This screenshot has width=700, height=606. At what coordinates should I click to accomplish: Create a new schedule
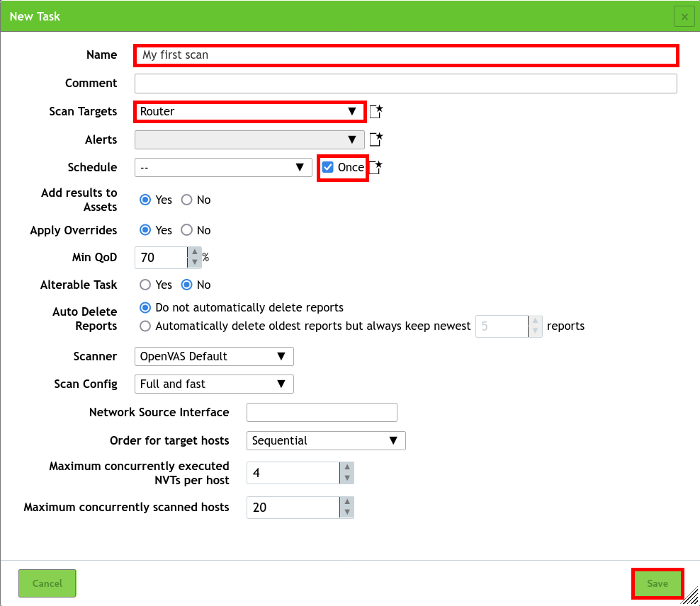376,167
